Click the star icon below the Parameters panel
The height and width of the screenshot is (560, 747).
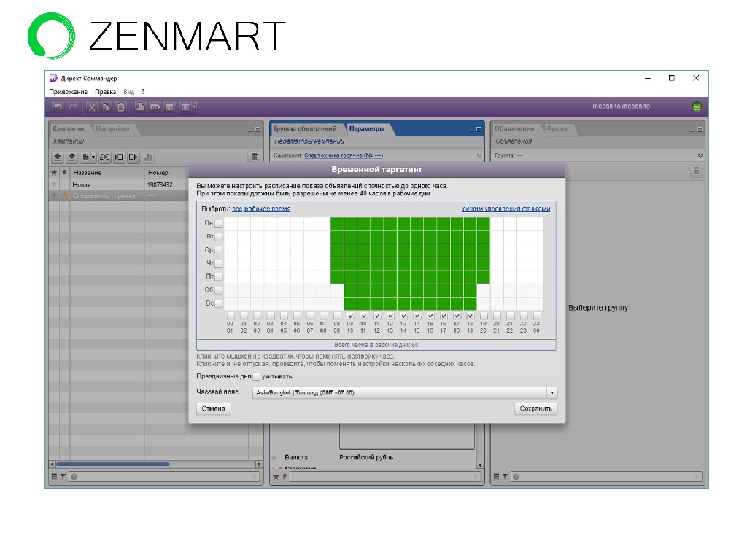click(x=276, y=476)
